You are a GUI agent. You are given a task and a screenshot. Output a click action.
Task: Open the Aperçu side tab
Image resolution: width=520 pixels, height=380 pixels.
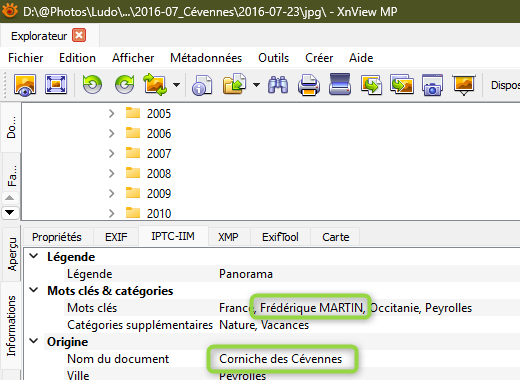click(12, 254)
